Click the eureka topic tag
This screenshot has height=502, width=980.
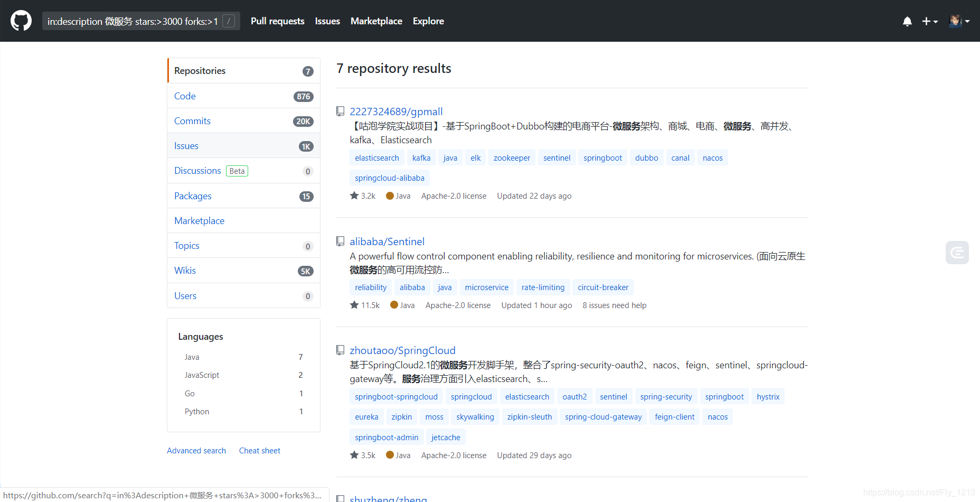pyautogui.click(x=366, y=417)
